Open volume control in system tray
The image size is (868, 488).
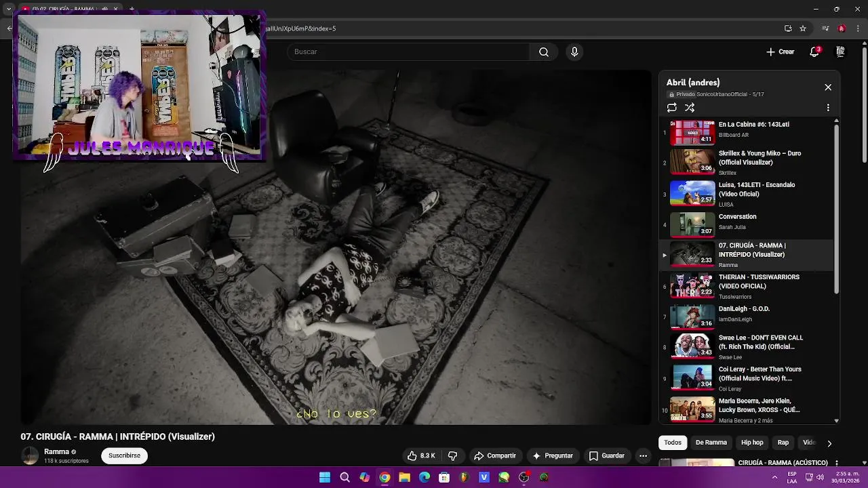pos(820,477)
